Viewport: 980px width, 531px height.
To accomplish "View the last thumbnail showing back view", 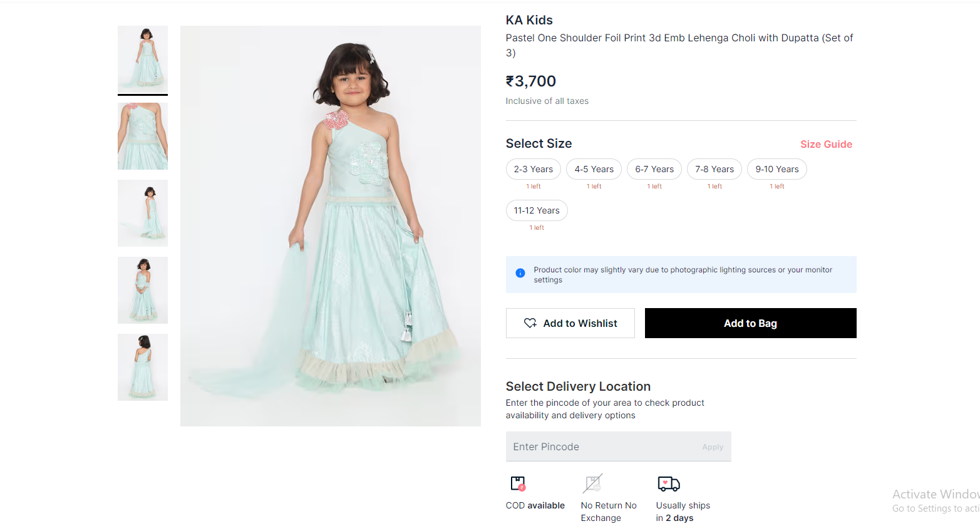I will [143, 367].
